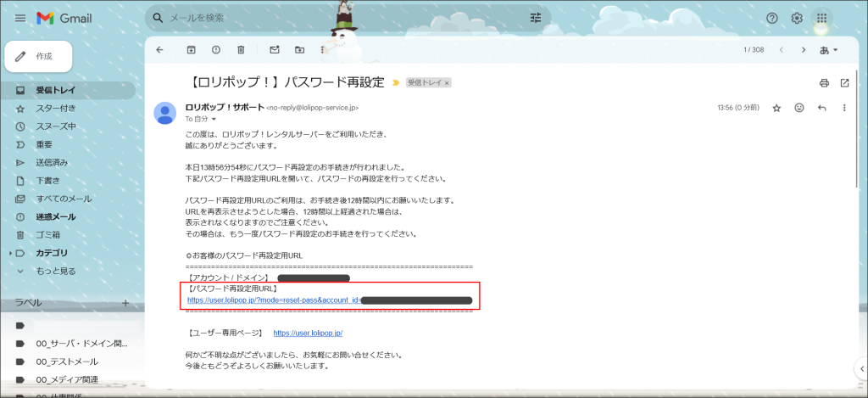
Task: Click the sender name ロリポップ！サポート
Action: tap(225, 108)
